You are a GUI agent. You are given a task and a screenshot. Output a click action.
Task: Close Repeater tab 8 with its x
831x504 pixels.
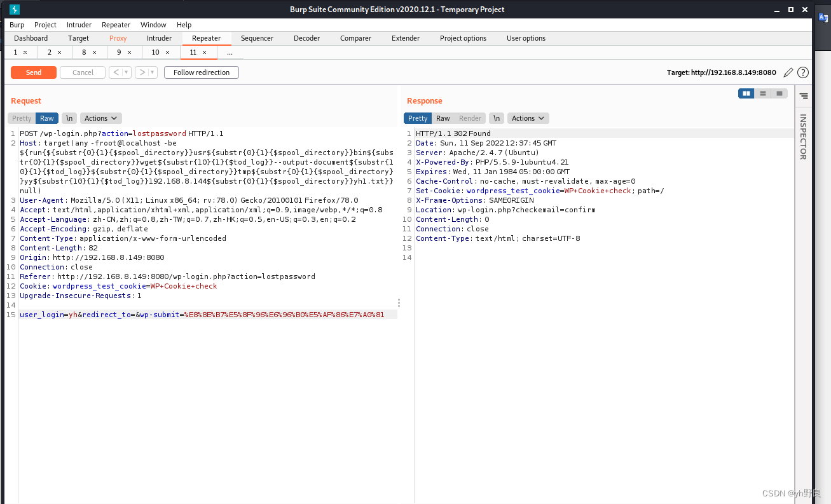[x=94, y=52]
